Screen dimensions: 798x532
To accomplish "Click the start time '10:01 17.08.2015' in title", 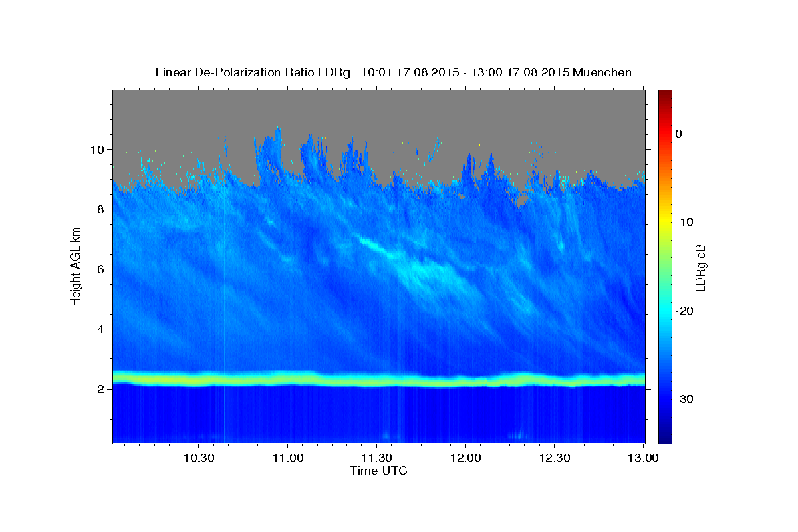I will [x=410, y=72].
